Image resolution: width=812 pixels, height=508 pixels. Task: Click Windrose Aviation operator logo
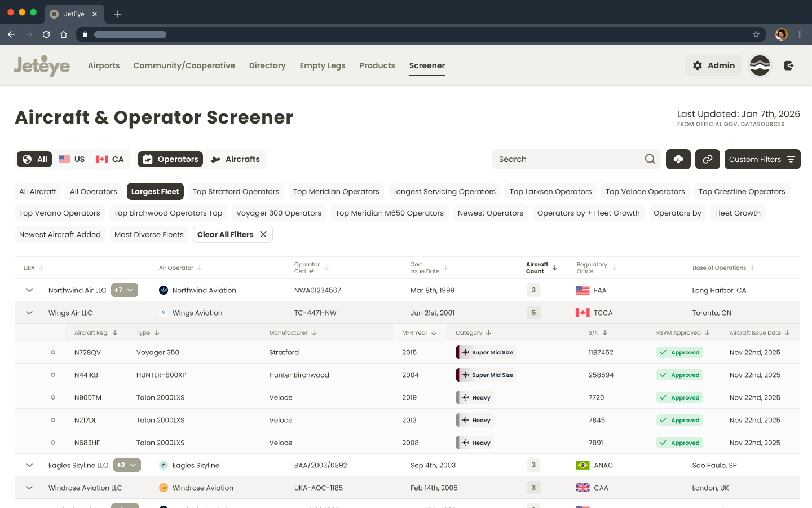[x=164, y=488]
